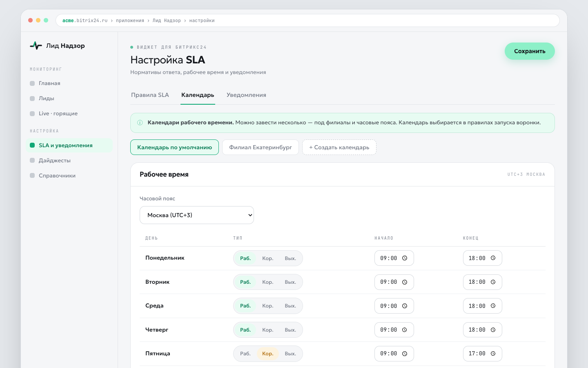588x368 pixels.
Task: Open Лиды in the sidebar
Action: [69, 99]
